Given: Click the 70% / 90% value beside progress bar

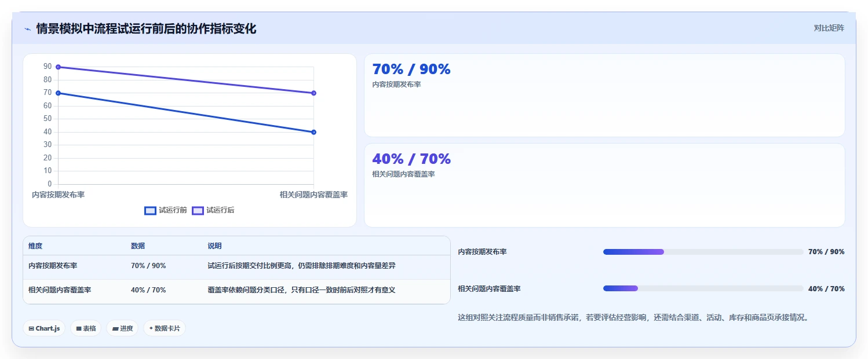Looking at the screenshot, I should pos(826,252).
